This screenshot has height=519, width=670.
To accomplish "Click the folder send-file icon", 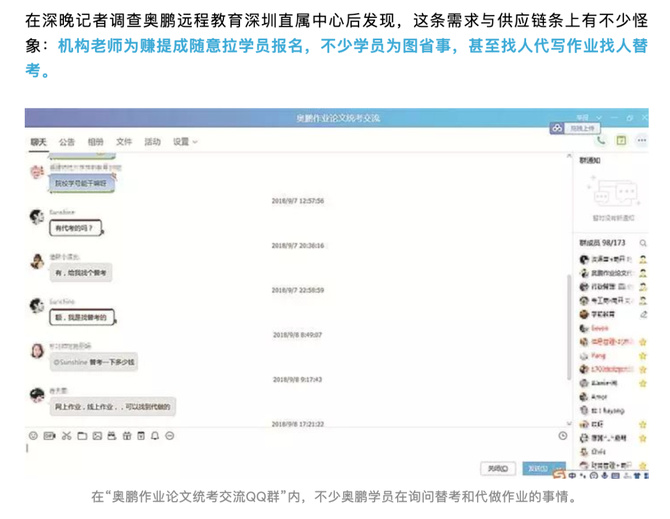I will pos(82,436).
